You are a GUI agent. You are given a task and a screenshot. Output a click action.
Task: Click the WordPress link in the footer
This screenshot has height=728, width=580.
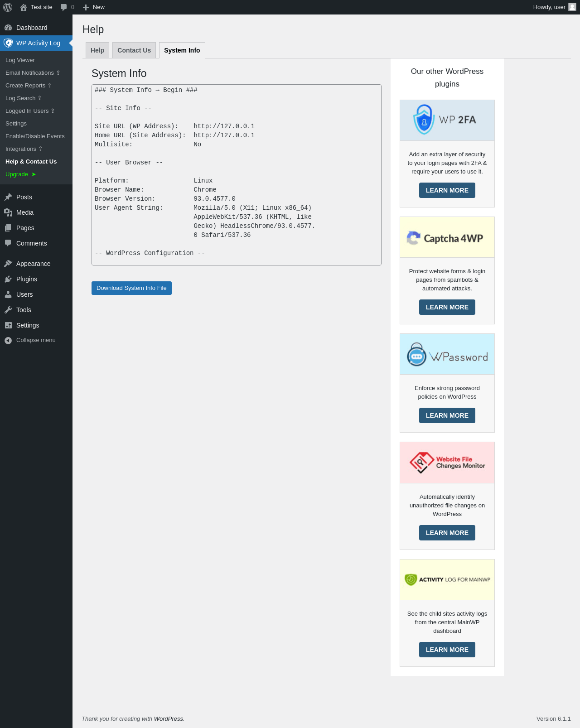[169, 719]
